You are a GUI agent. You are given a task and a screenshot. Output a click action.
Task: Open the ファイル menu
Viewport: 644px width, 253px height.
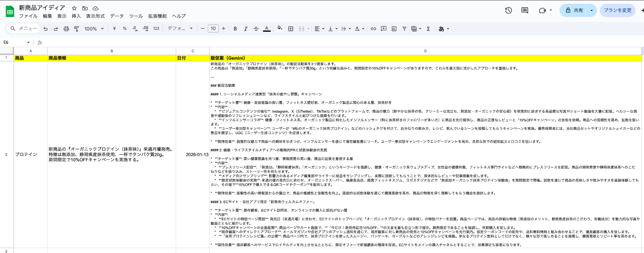point(28,16)
